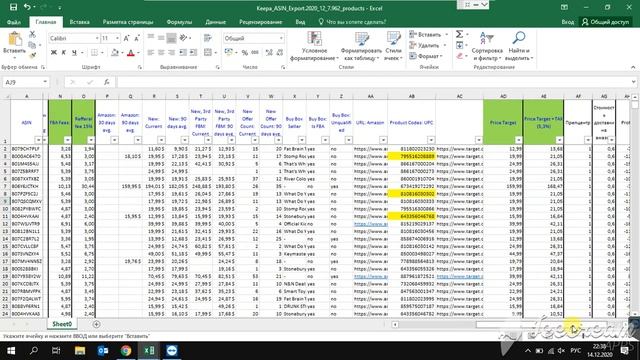
Task: Switch to the Рецензирование ribbon tab
Action: click(x=260, y=22)
